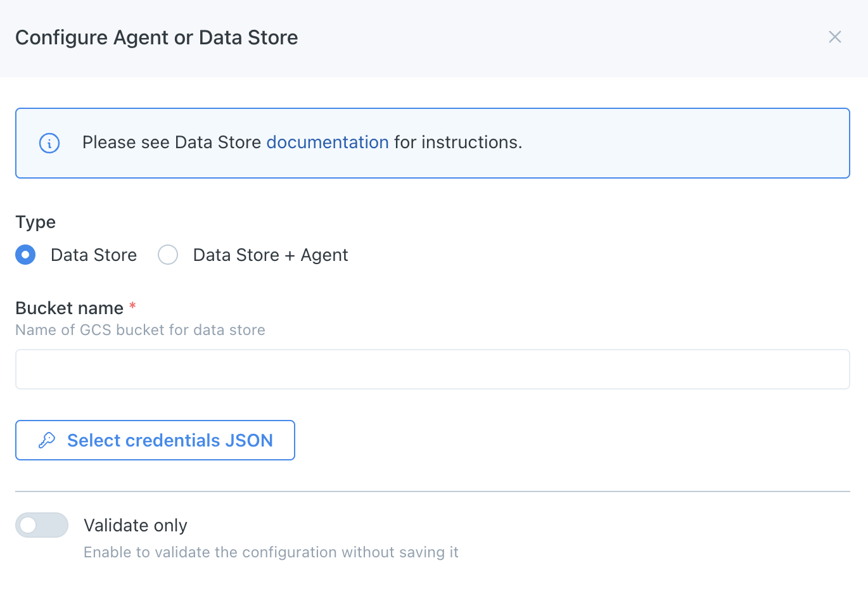The height and width of the screenshot is (608, 868).
Task: Click the info icon in the banner
Action: click(49, 143)
